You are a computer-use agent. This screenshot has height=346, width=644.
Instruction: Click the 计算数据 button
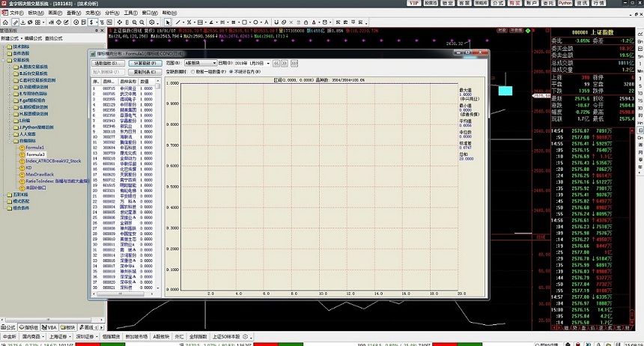145,63
